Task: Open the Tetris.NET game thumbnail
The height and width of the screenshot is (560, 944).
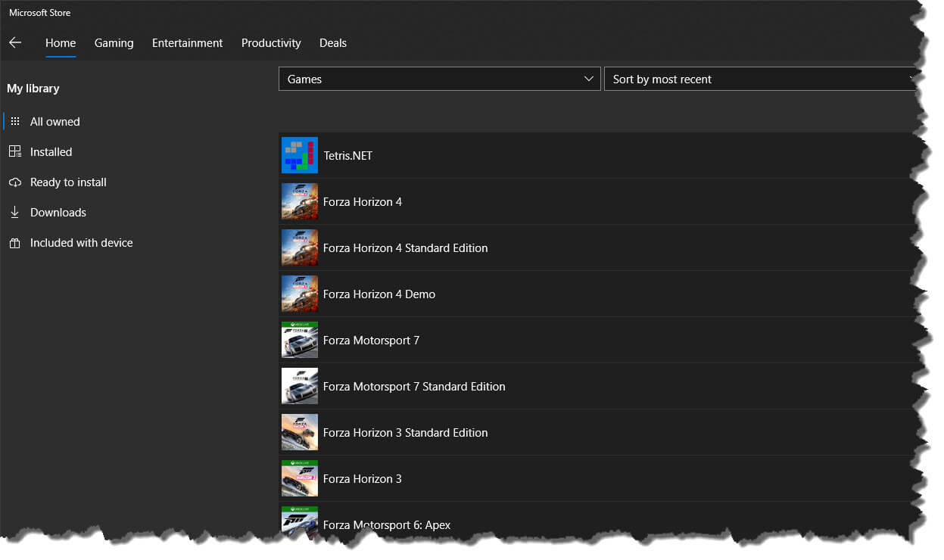Action: (300, 155)
